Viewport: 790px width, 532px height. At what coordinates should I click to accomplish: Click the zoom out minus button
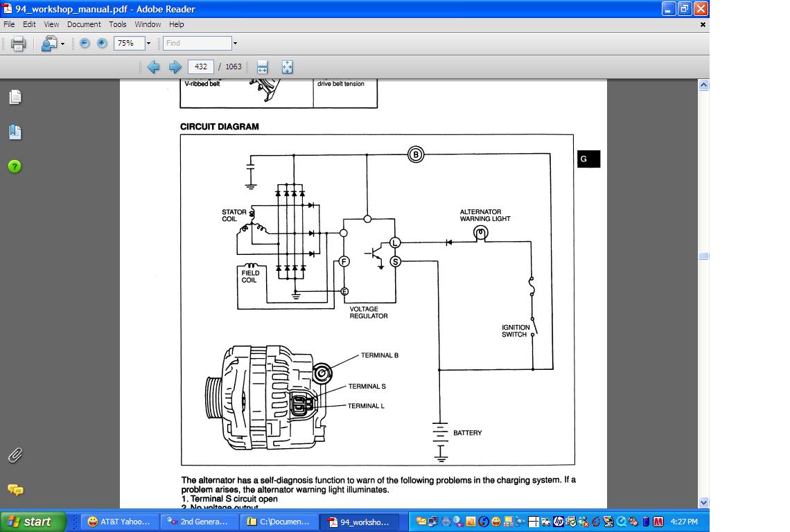click(85, 43)
